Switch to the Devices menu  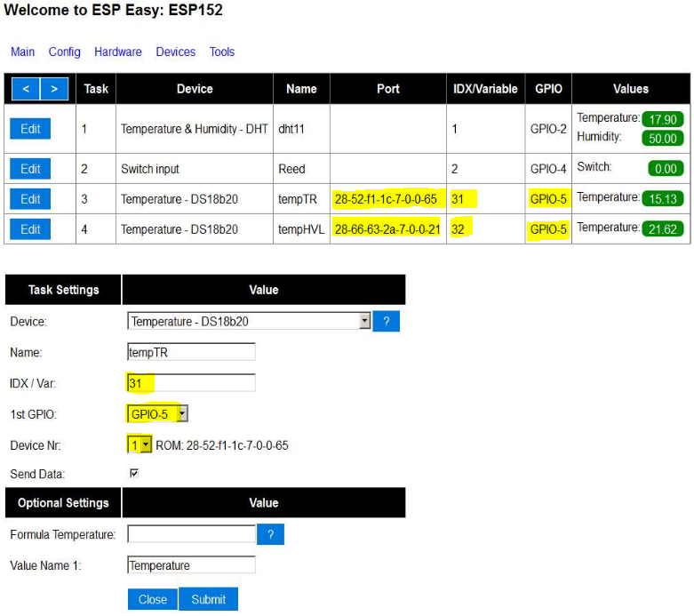click(176, 52)
